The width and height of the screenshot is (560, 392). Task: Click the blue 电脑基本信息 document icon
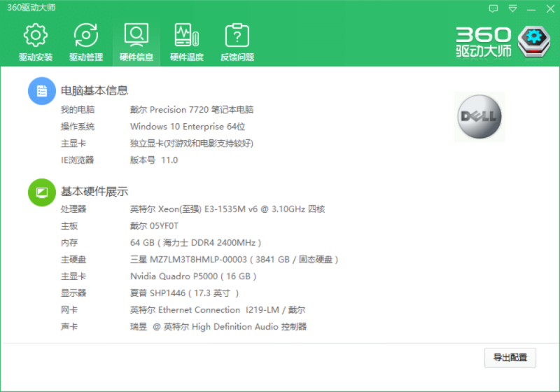pyautogui.click(x=42, y=91)
